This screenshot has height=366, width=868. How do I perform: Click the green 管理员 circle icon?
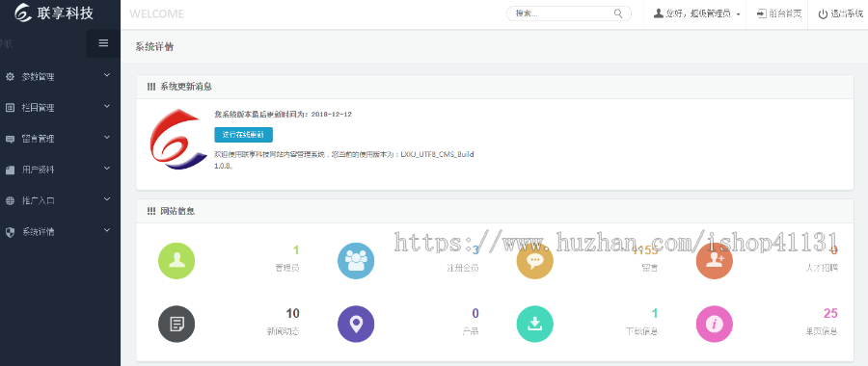pos(176,261)
